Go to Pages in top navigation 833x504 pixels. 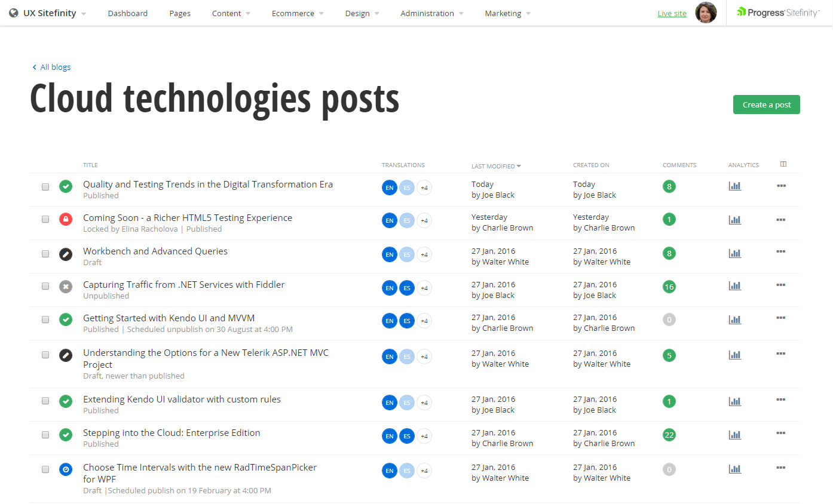(180, 13)
